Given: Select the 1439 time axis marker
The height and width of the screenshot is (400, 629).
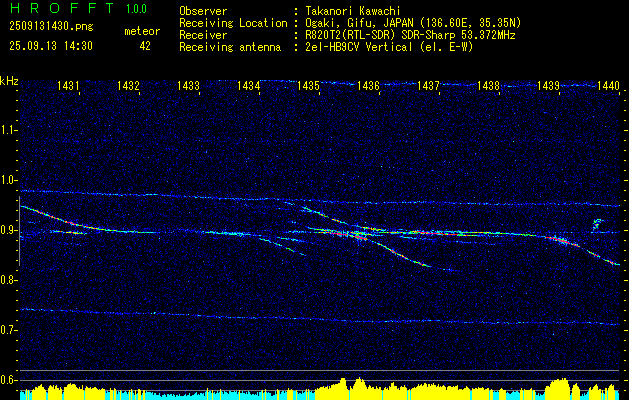Looking at the screenshot, I should (548, 85).
